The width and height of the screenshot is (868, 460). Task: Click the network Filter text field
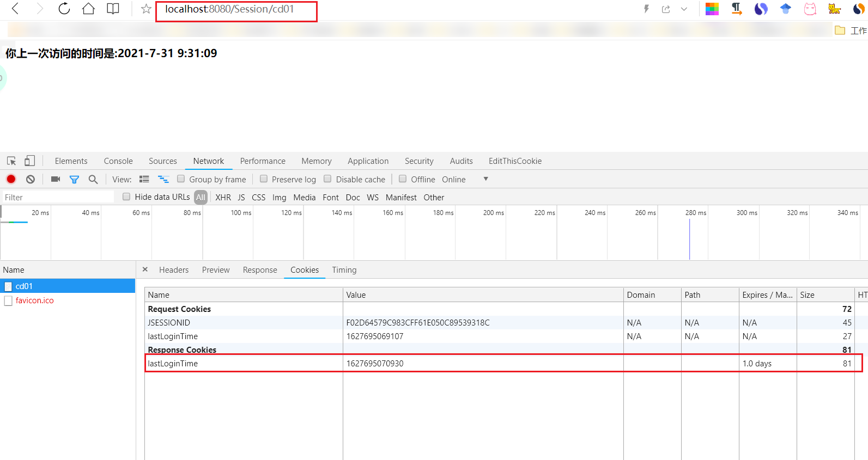pos(57,198)
